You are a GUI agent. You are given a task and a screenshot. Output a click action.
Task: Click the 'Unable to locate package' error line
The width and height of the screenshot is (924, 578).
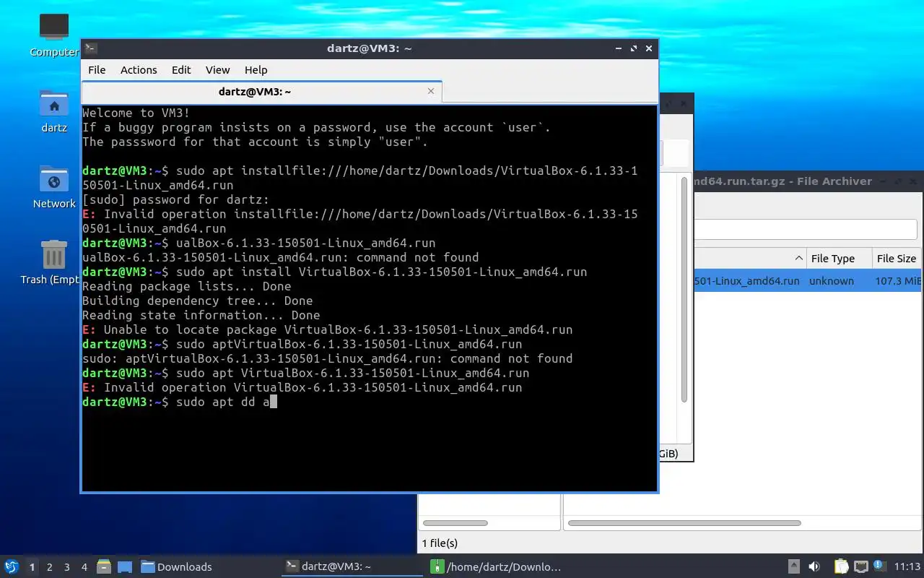click(327, 329)
